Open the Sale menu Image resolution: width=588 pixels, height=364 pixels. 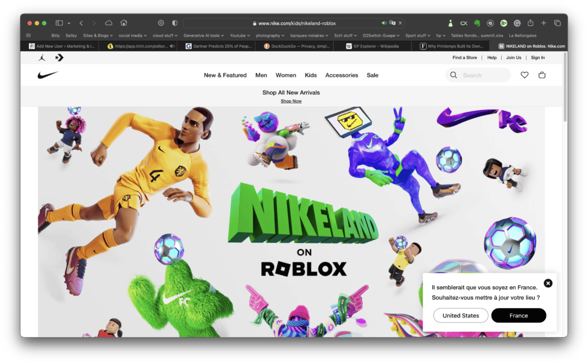point(372,75)
